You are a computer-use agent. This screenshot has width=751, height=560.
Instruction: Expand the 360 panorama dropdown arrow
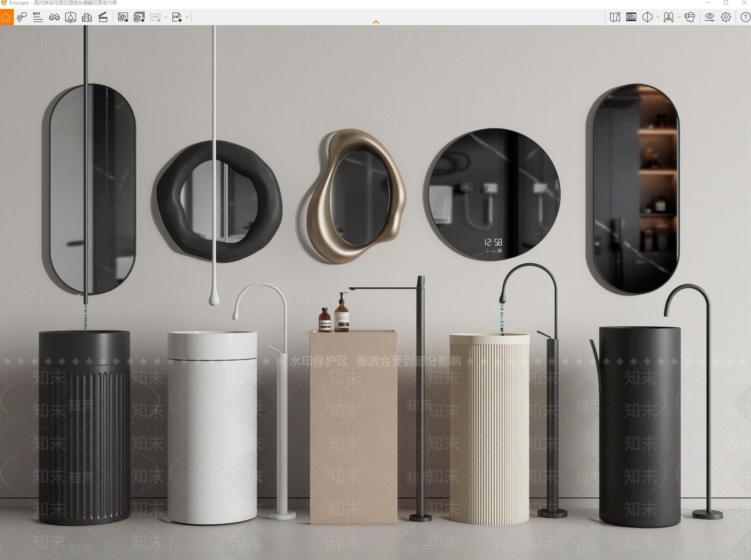tap(166, 17)
